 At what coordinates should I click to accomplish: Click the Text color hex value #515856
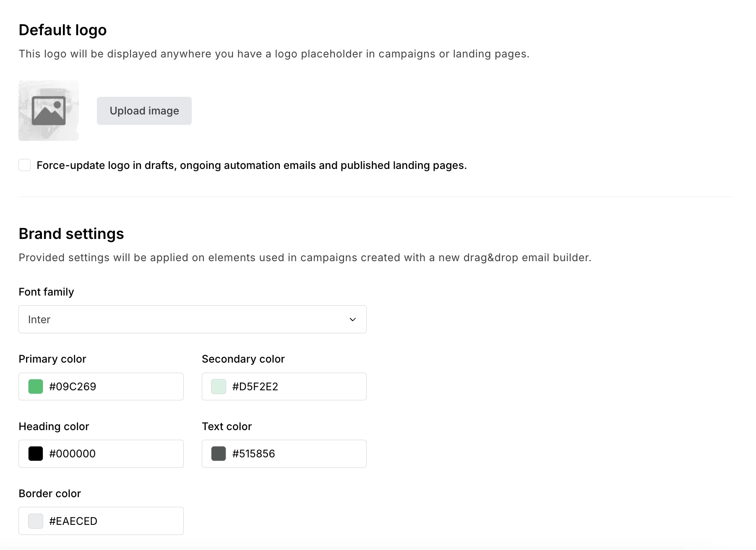(253, 454)
